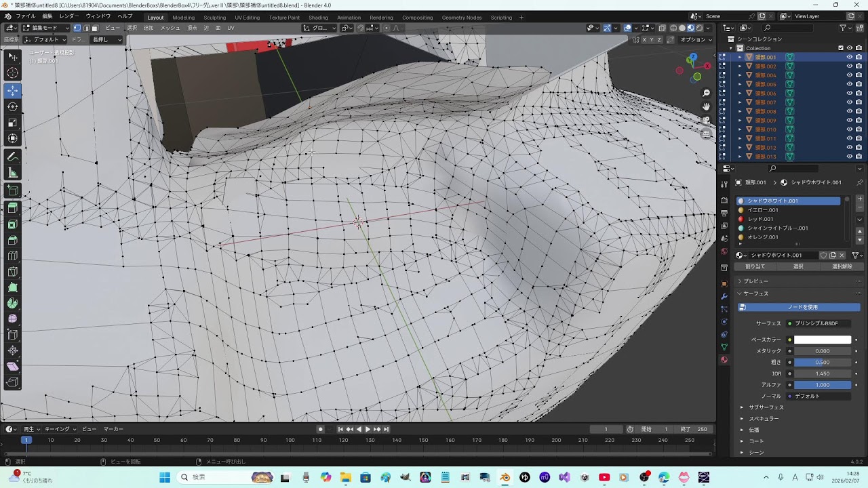868x488 pixels.
Task: Select the Annotate pencil tool
Action: pyautogui.click(x=13, y=157)
